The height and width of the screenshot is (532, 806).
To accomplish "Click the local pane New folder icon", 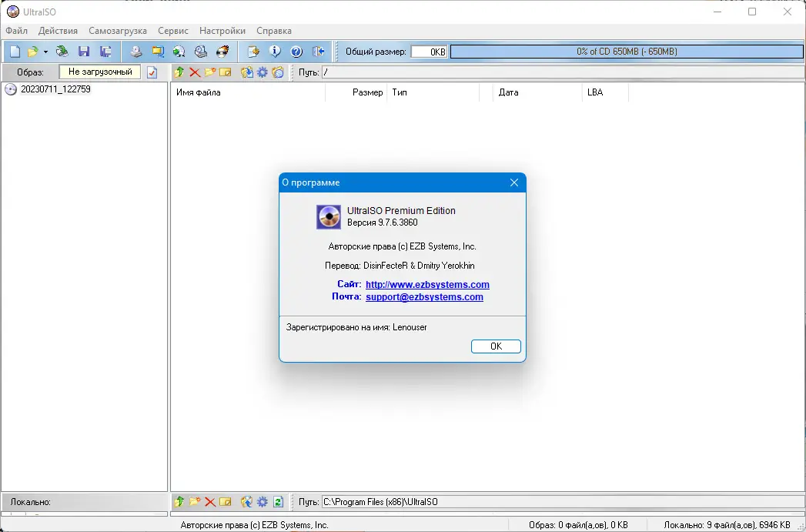I will coord(194,502).
